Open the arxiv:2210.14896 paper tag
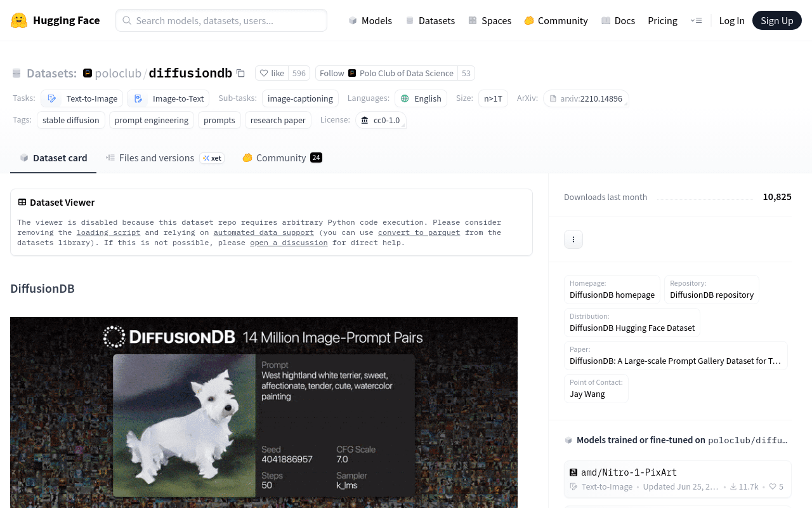The image size is (812, 508). (586, 98)
